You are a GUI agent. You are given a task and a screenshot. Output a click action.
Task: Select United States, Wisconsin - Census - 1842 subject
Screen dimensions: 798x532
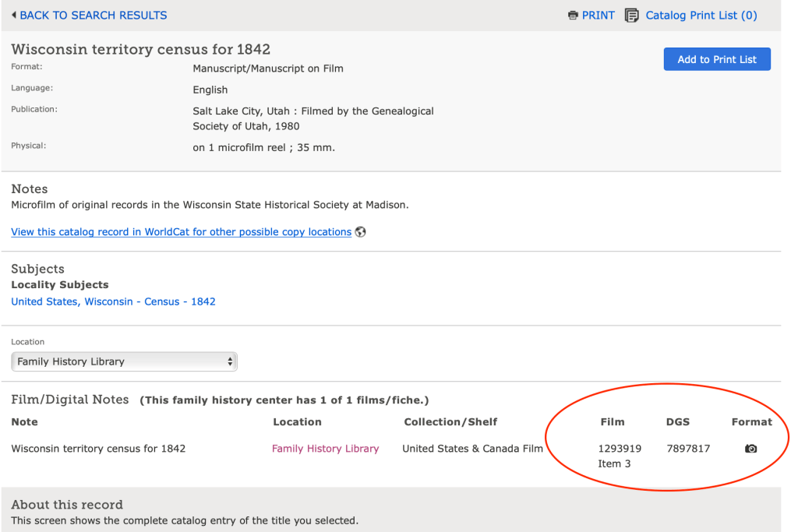(113, 301)
